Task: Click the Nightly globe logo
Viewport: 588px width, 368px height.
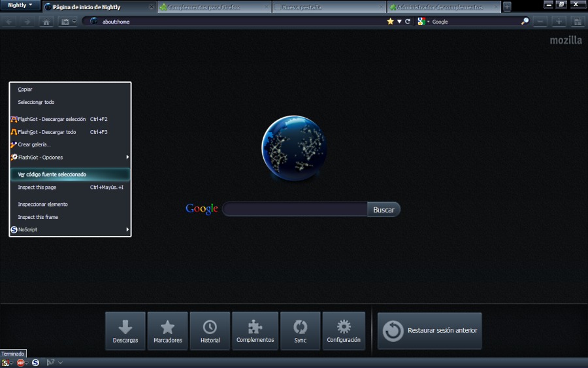Action: tap(294, 148)
